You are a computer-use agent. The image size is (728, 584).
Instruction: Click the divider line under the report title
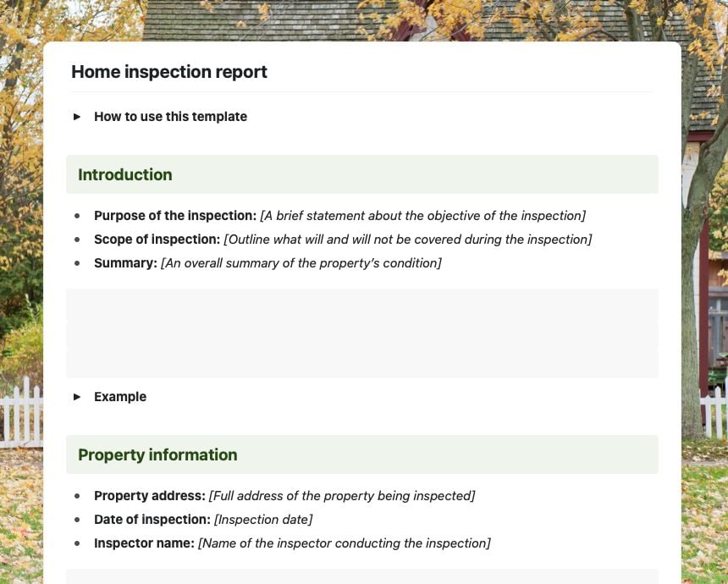pos(362,91)
